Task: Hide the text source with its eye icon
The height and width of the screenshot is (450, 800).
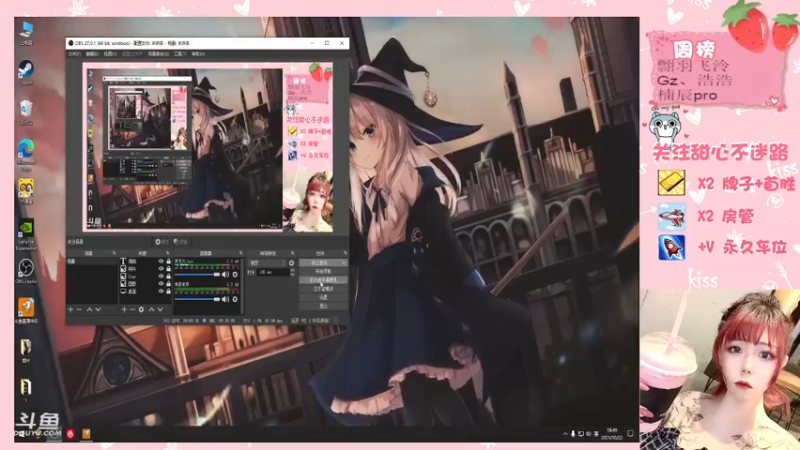Action: pyautogui.click(x=161, y=261)
